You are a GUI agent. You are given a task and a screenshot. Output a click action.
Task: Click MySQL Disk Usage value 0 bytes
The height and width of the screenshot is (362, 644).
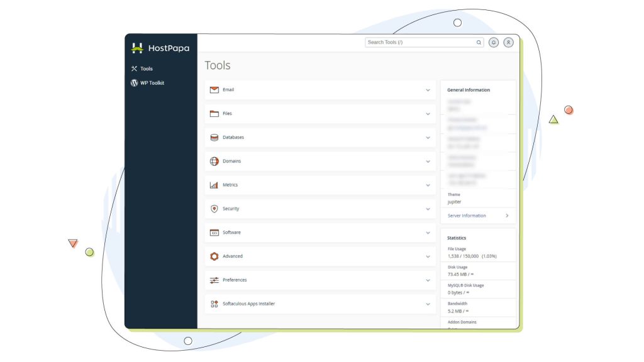coord(458,293)
